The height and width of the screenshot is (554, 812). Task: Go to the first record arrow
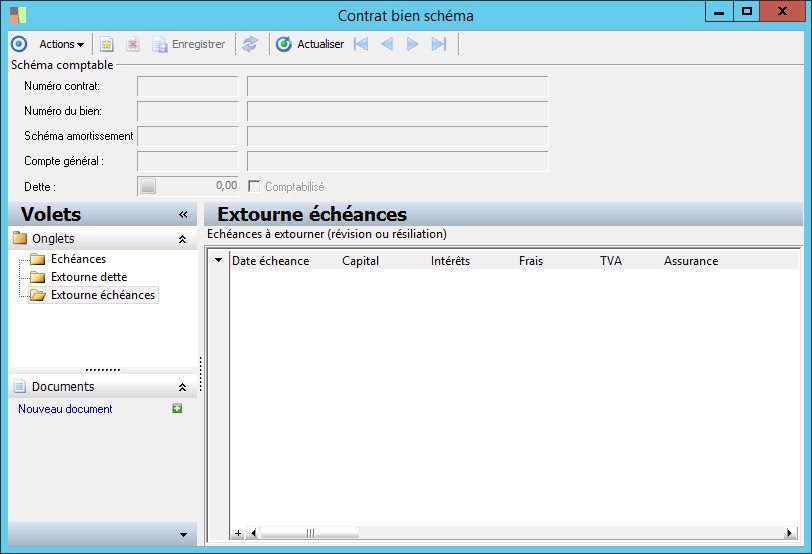(x=361, y=44)
